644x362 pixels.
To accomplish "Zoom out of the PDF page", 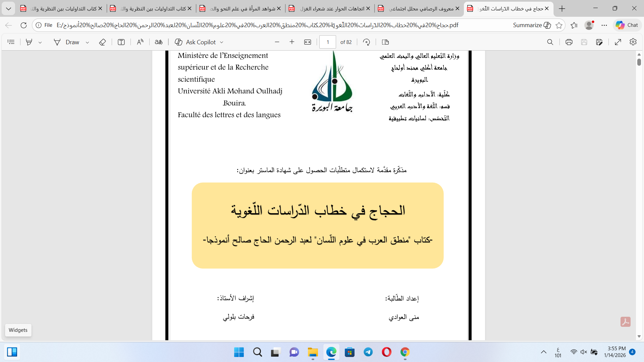I will coord(277,42).
